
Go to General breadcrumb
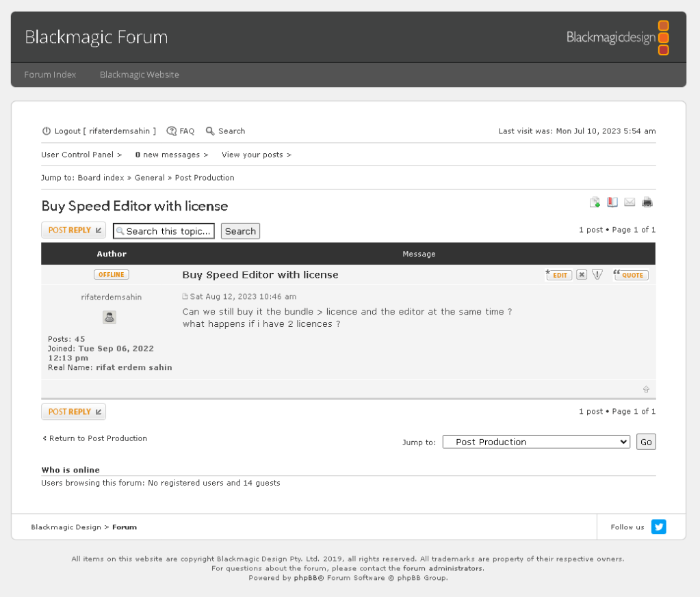150,178
